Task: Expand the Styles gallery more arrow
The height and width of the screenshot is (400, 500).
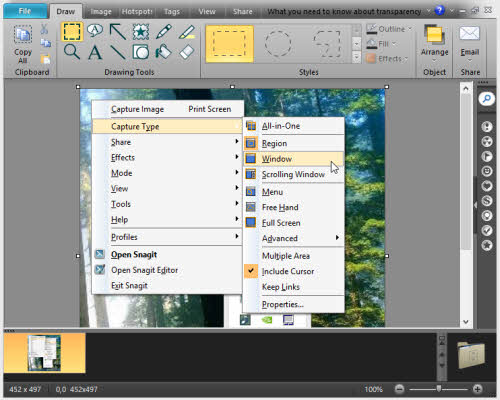Action: [356, 57]
